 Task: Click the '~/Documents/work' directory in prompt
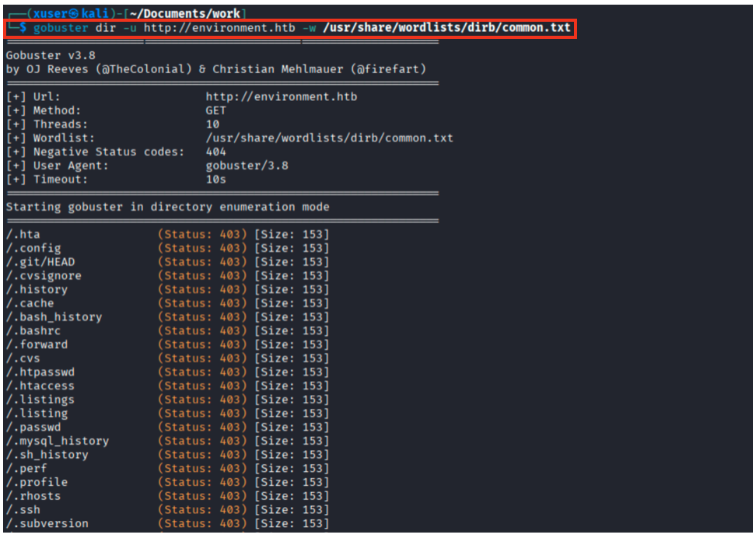184,13
